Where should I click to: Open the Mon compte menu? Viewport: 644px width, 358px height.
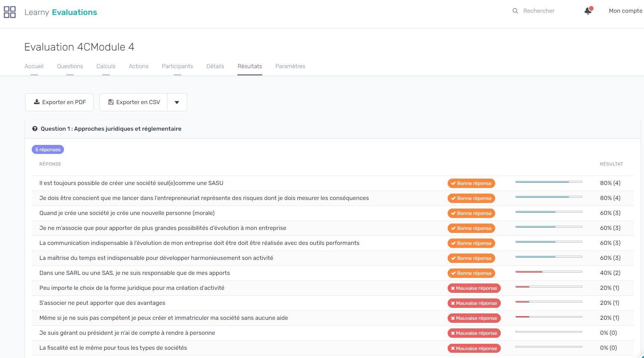click(x=625, y=11)
